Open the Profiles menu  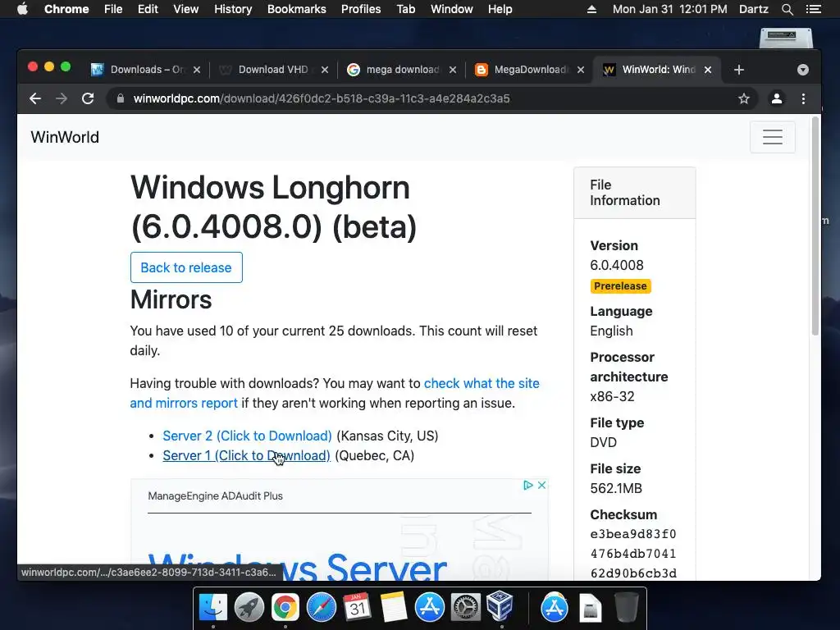point(361,9)
